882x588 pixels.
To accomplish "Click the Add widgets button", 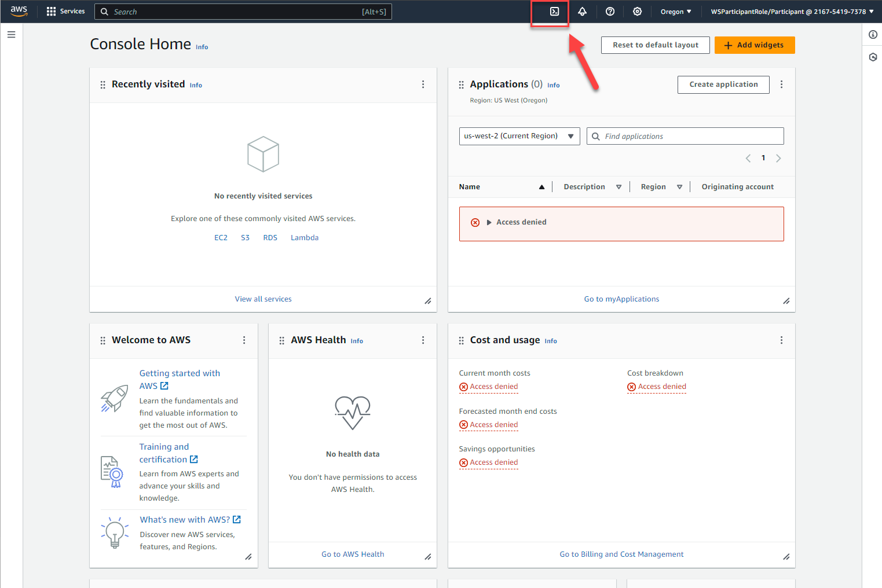I will tap(755, 45).
